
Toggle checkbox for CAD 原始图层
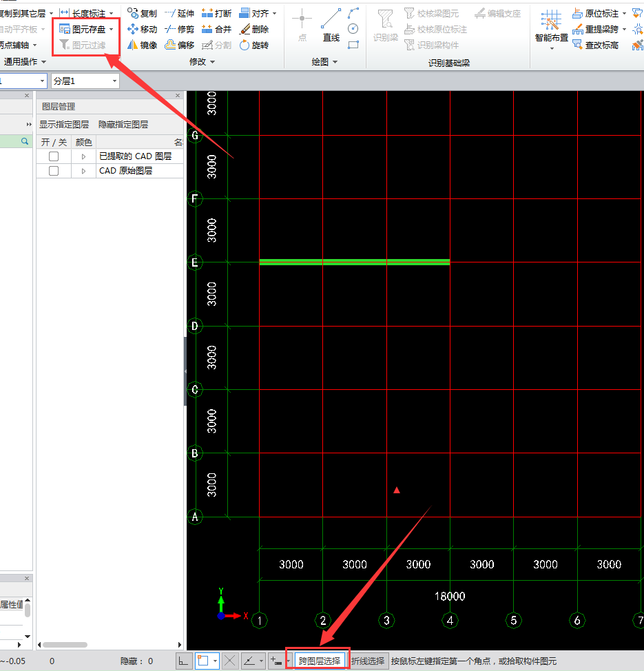(x=54, y=171)
